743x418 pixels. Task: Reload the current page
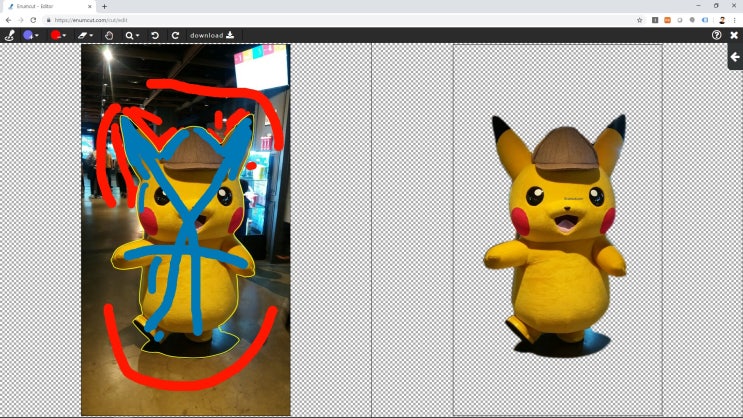click(33, 20)
